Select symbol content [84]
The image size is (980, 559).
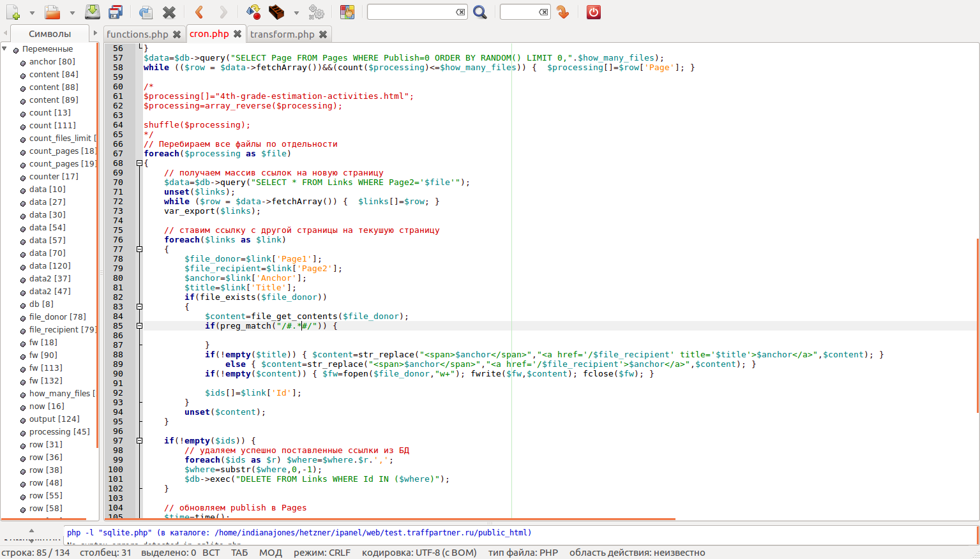(x=54, y=75)
